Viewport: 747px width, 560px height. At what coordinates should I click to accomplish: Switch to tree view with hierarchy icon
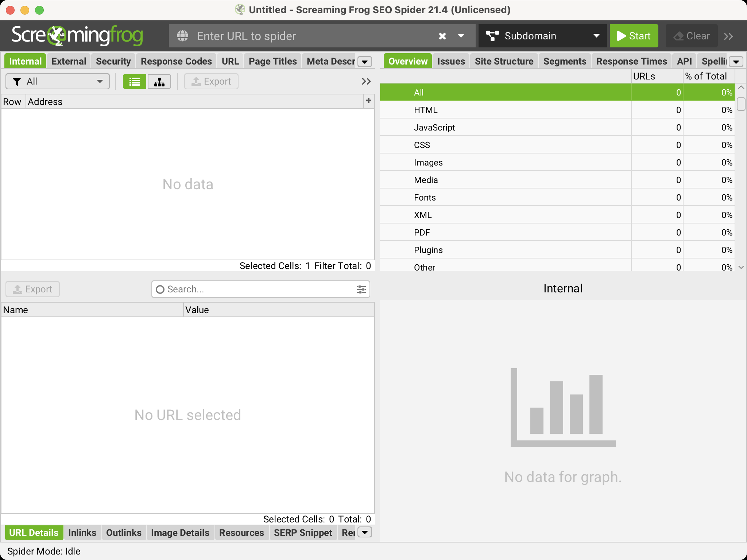coord(159,82)
